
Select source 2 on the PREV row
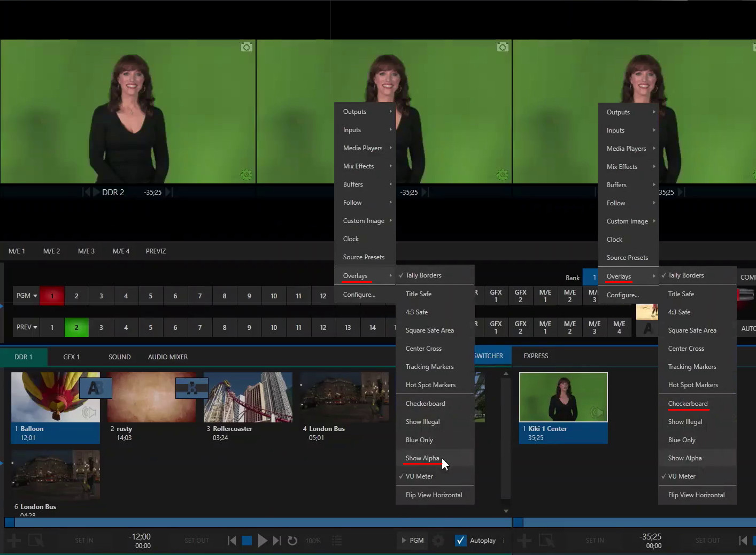(76, 327)
